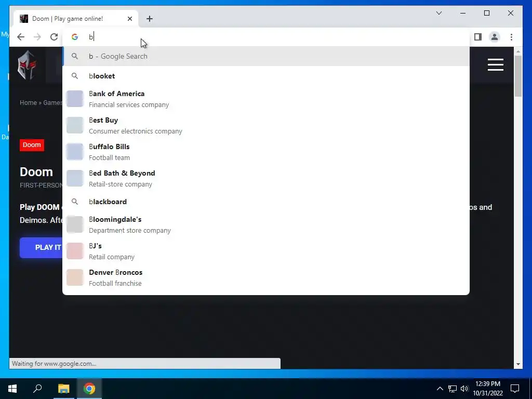Choose the BJ's retail company suggestion

coord(266,251)
